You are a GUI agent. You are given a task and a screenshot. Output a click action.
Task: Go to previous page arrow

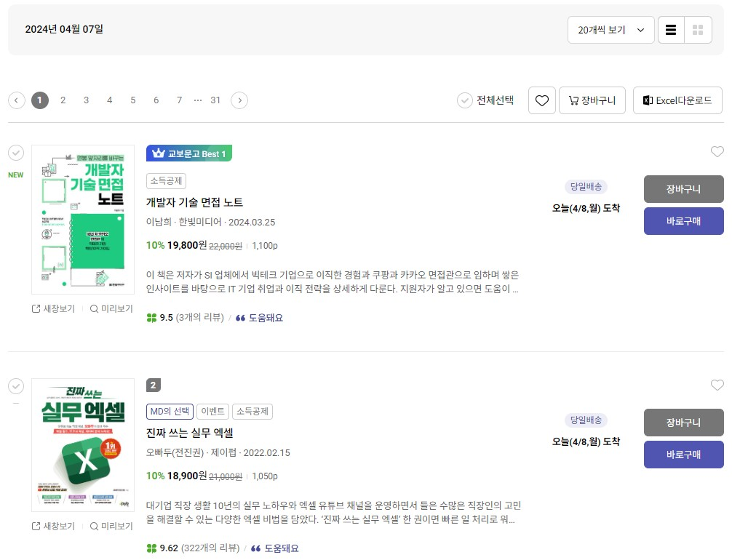[17, 100]
